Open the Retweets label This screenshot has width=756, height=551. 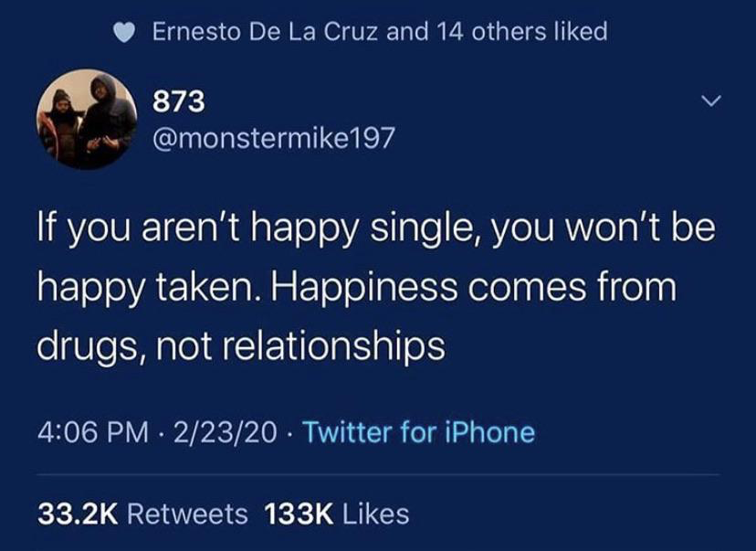point(187,514)
